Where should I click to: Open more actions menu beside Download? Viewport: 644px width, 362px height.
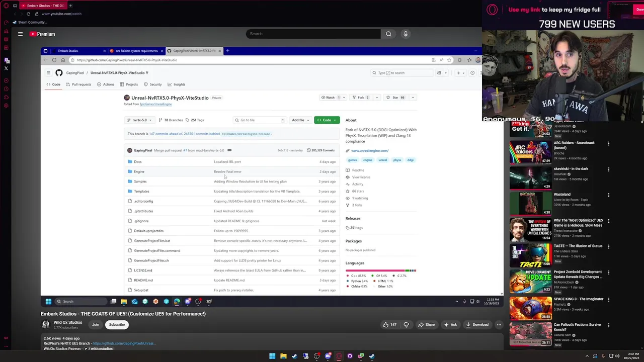pos(499,325)
